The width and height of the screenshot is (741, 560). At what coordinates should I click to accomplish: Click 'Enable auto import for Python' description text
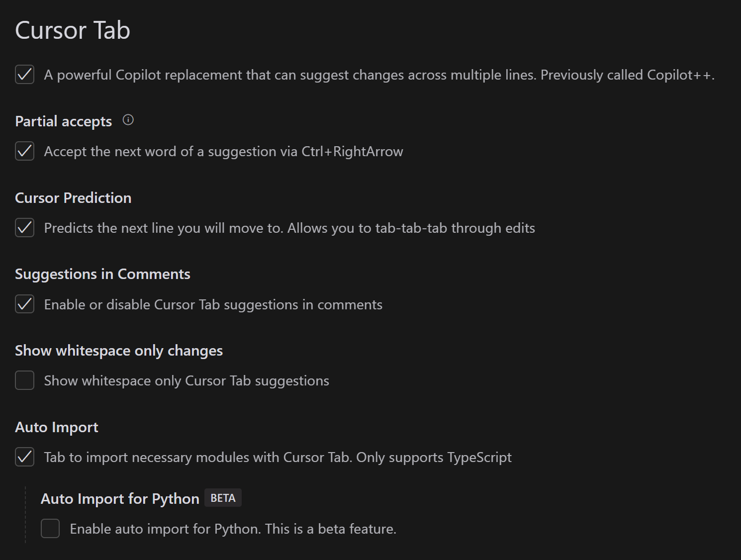point(233,529)
